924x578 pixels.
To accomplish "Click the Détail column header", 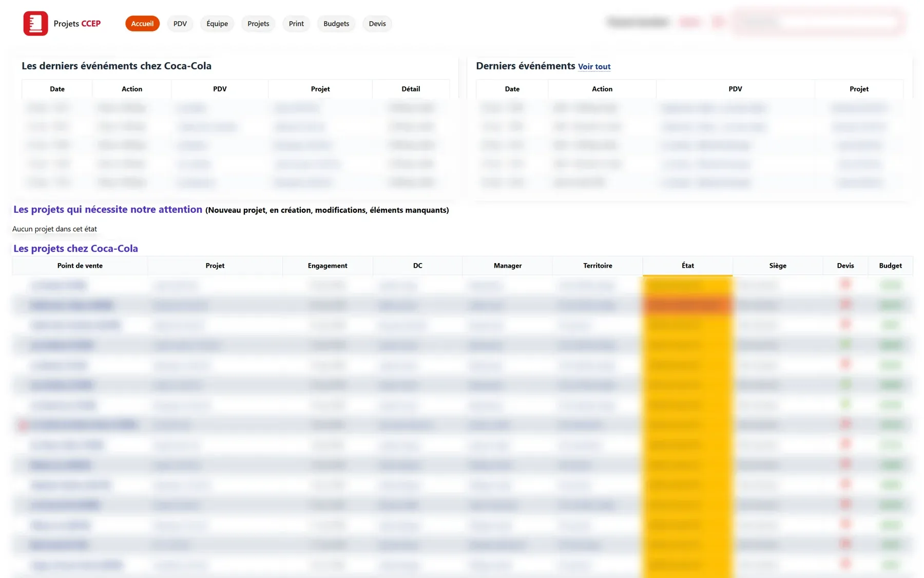I will pyautogui.click(x=411, y=89).
